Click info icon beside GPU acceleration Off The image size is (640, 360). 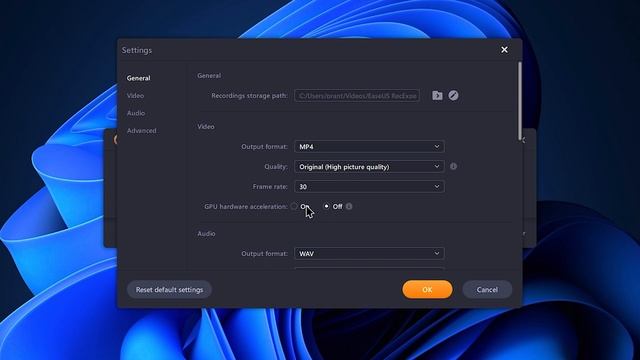[x=349, y=207]
